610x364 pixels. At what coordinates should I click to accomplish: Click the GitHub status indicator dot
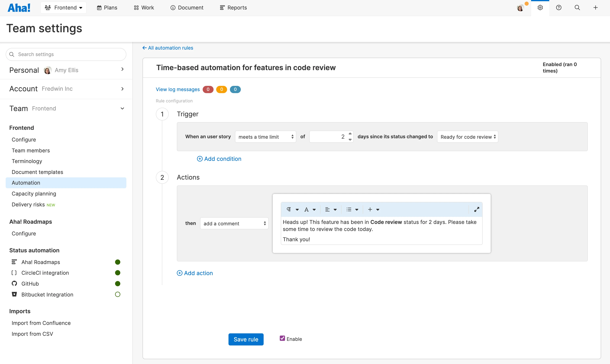(118, 284)
